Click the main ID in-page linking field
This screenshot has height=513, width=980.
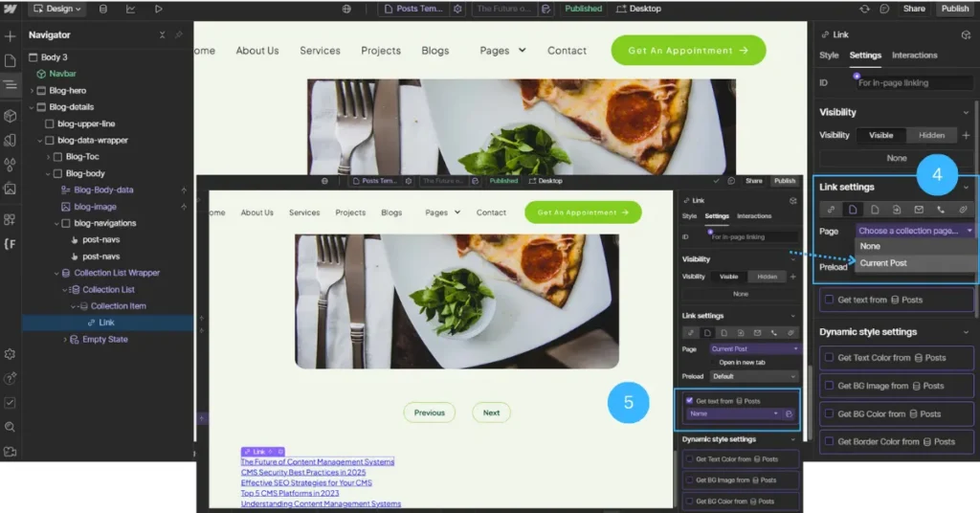[914, 82]
